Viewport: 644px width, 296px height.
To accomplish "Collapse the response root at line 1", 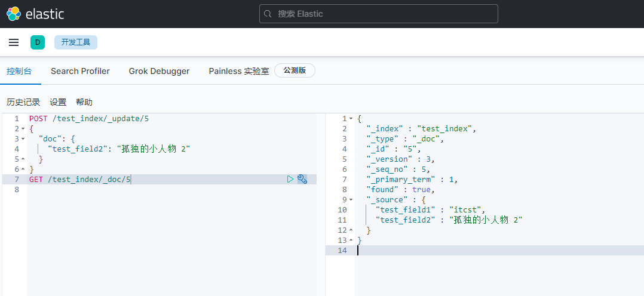I will coord(351,119).
